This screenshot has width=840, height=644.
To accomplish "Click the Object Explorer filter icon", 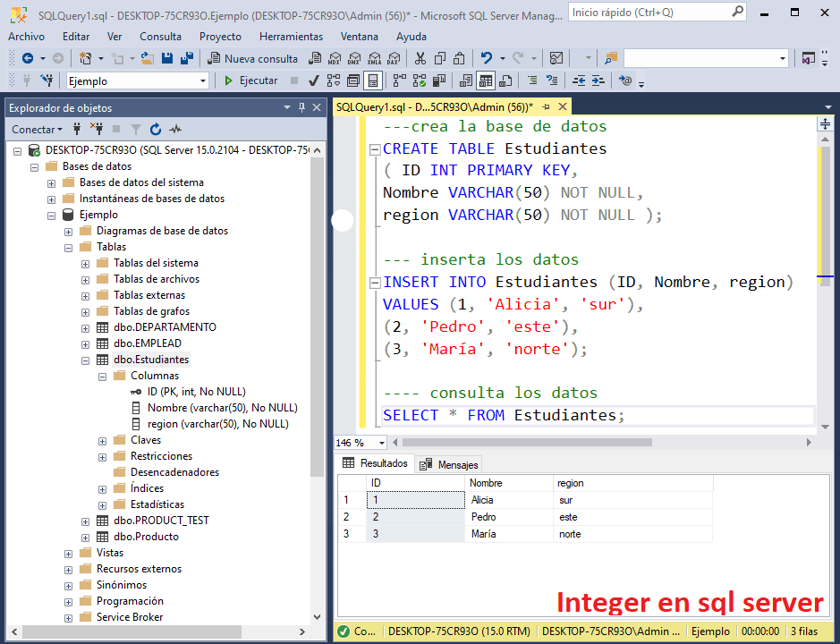I will pyautogui.click(x=136, y=129).
